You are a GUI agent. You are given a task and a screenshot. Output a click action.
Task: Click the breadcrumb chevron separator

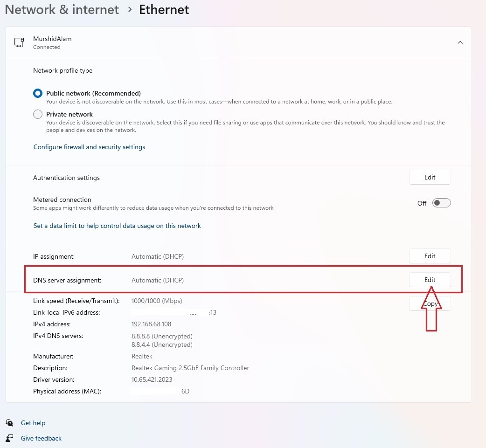[129, 10]
